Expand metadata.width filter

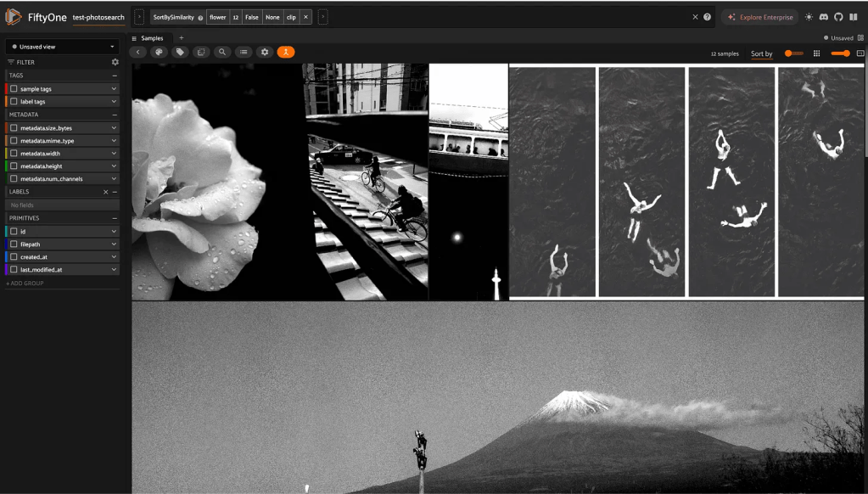coord(114,154)
